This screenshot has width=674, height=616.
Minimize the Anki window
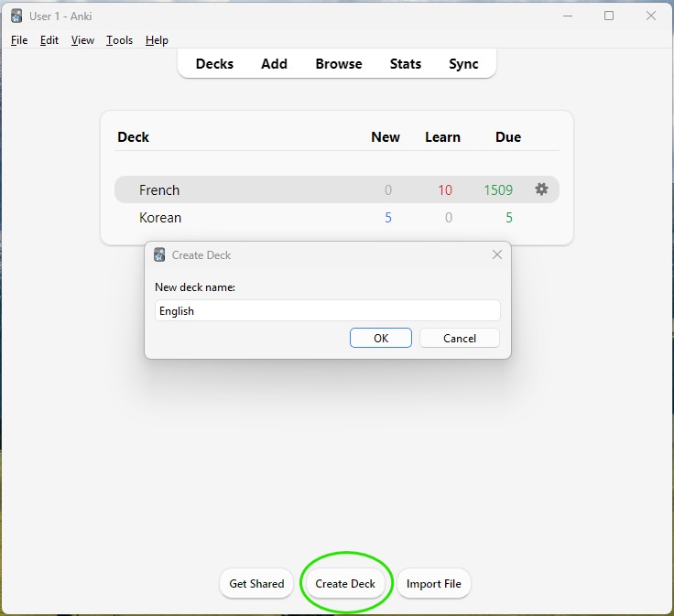click(568, 16)
